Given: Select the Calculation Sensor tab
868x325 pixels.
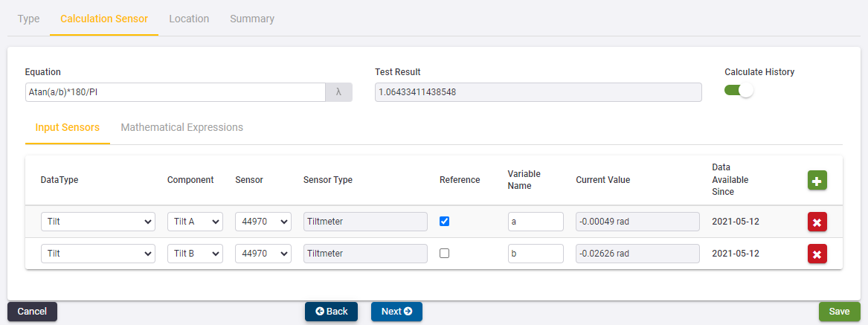Looking at the screenshot, I should click(x=104, y=19).
